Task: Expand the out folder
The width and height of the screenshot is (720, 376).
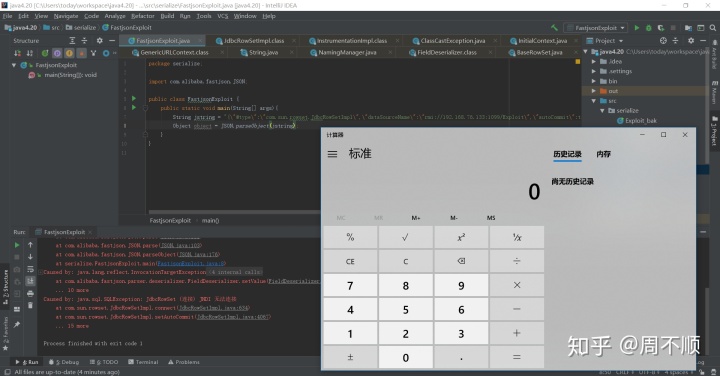Action: (594, 91)
